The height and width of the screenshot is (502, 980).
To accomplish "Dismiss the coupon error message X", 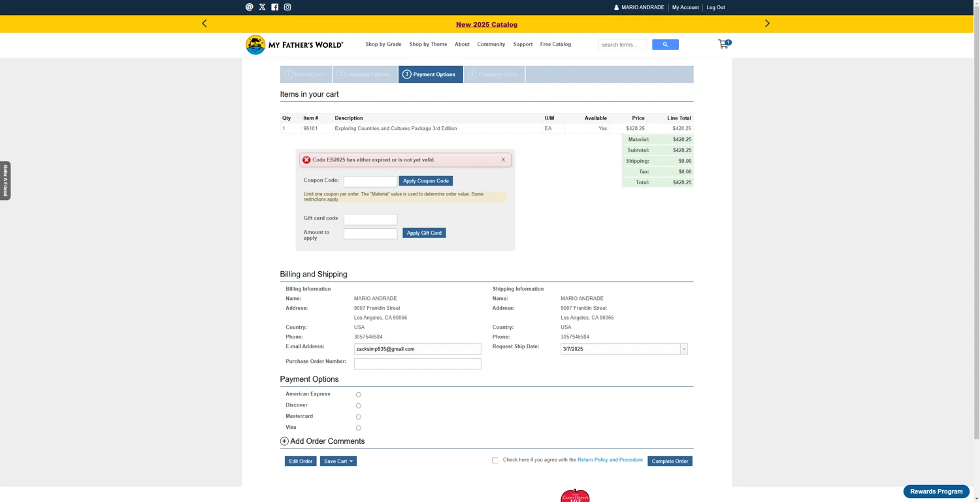I will [503, 159].
